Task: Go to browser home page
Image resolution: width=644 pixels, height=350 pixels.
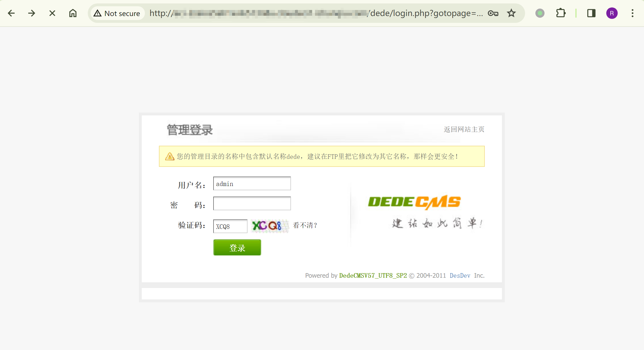Action: point(73,13)
